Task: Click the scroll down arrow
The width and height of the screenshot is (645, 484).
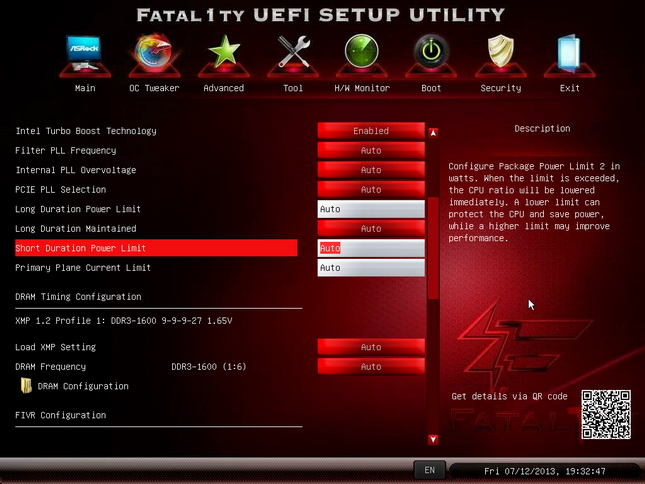Action: click(x=433, y=440)
